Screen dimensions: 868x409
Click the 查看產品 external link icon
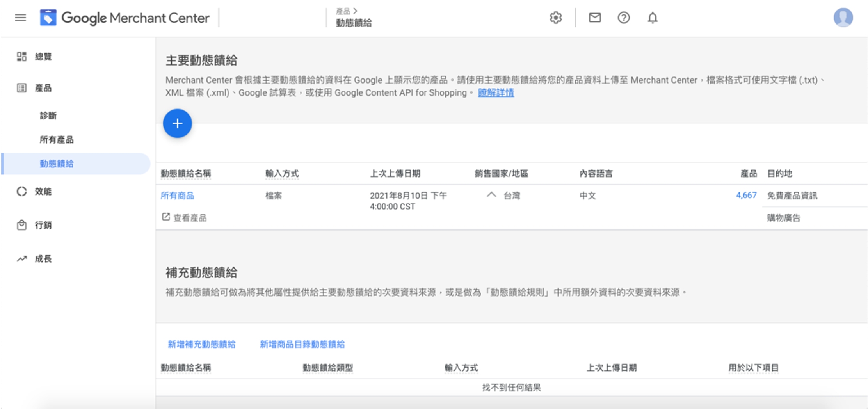point(166,217)
